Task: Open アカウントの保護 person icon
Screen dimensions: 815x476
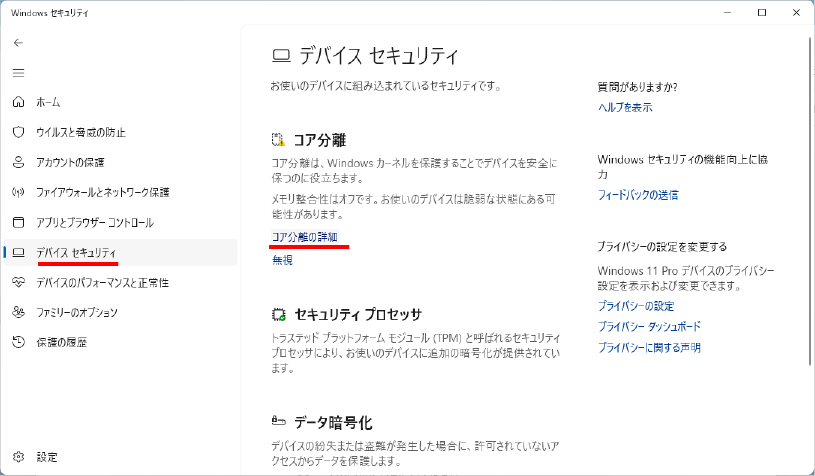Action: [19, 162]
